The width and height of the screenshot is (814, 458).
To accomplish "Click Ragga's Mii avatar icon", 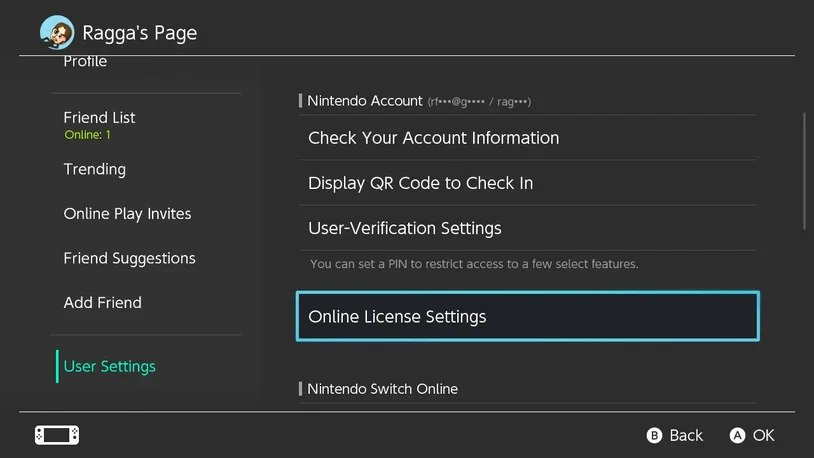I will point(57,32).
